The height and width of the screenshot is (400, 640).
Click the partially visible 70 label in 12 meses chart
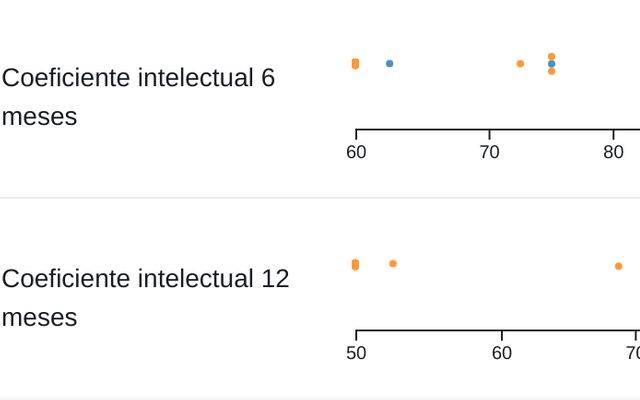click(x=632, y=352)
